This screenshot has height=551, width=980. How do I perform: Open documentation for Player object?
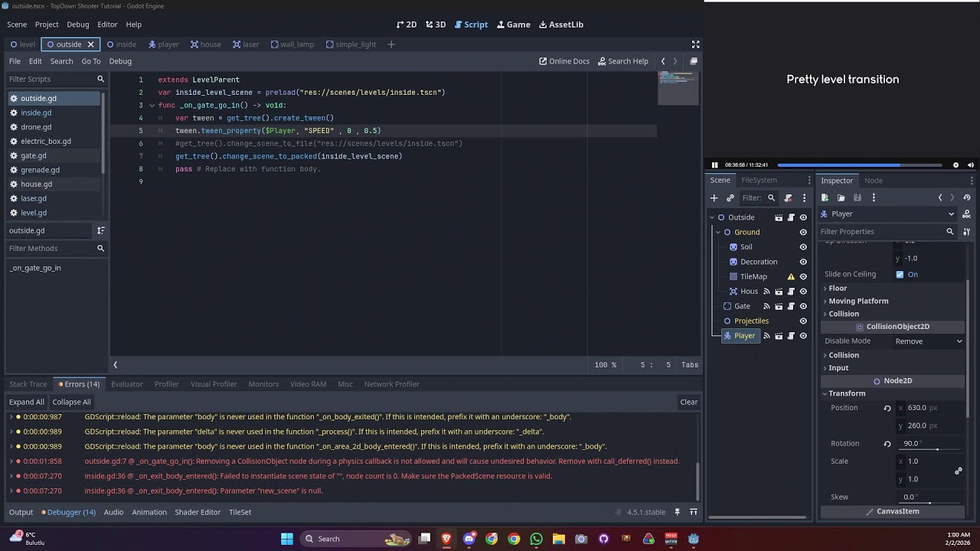(x=966, y=214)
